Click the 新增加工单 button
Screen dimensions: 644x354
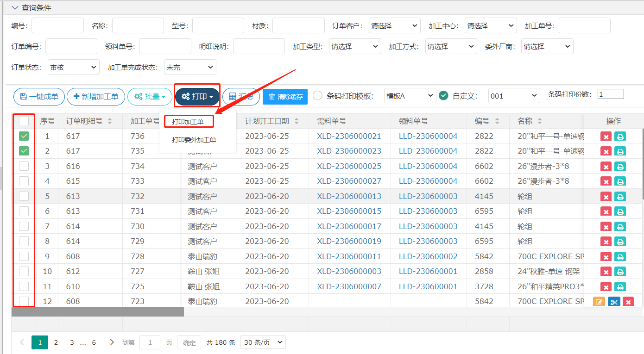point(96,97)
